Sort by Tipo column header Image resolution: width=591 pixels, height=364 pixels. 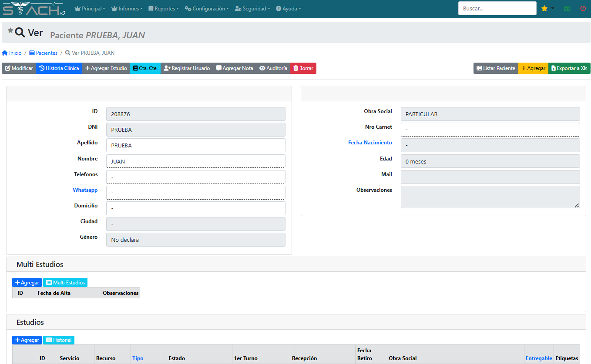(138, 358)
